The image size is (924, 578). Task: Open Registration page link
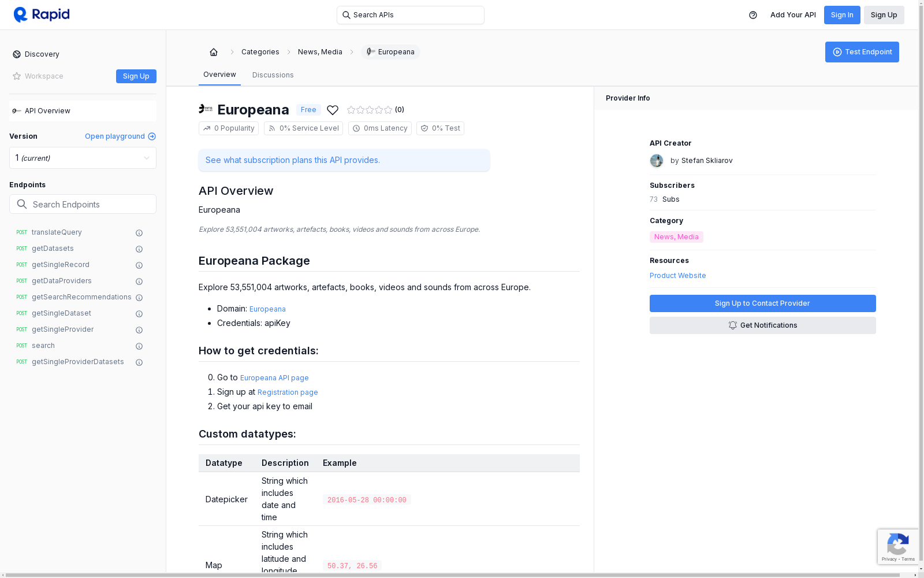(288, 392)
